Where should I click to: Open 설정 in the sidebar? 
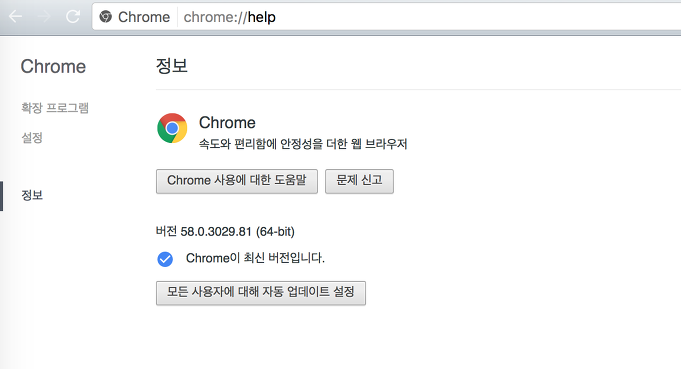[x=32, y=138]
